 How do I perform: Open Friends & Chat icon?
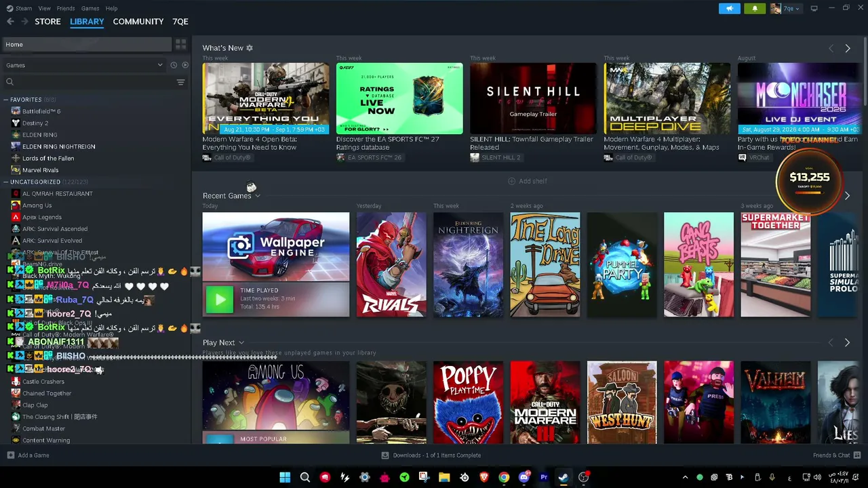point(857,455)
